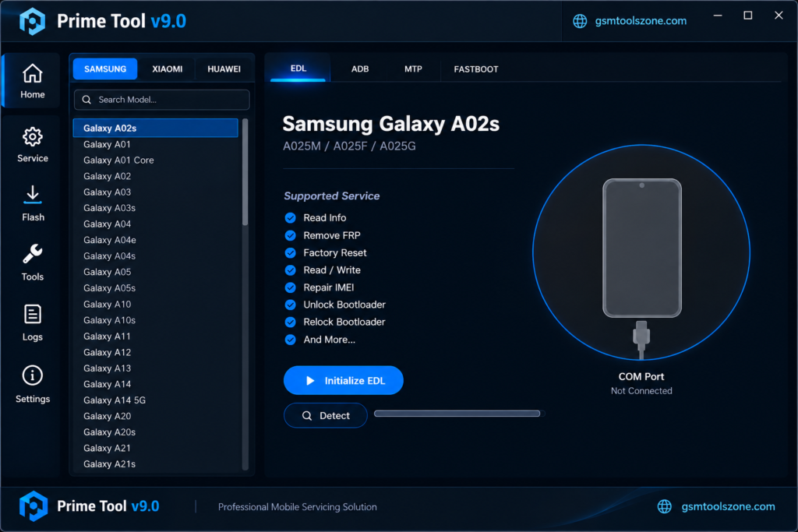Select Galaxy A14 in model list
This screenshot has height=532, width=798.
155,384
